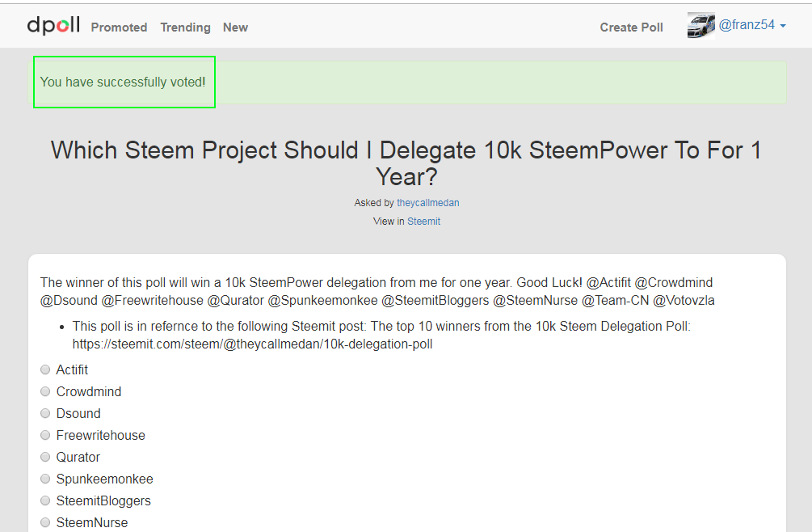Click the 'The winner of this poll' description

coord(377,291)
